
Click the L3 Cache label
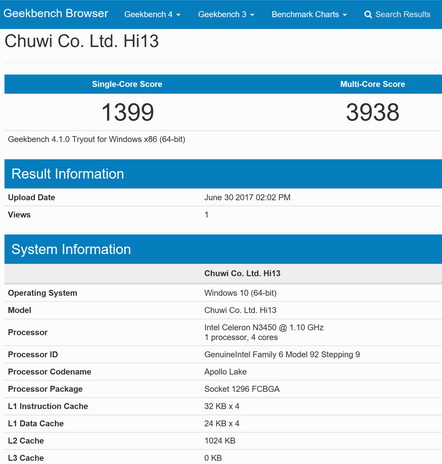coord(26,458)
